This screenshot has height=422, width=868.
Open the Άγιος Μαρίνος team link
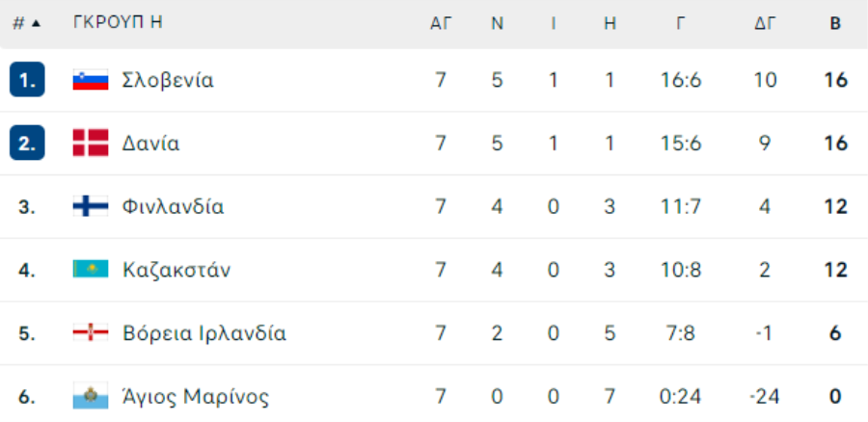tap(196, 397)
